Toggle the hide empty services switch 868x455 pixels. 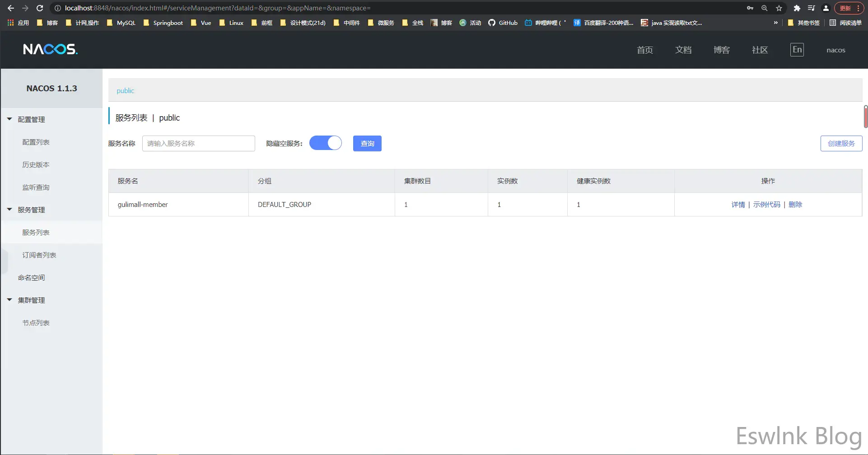325,143
